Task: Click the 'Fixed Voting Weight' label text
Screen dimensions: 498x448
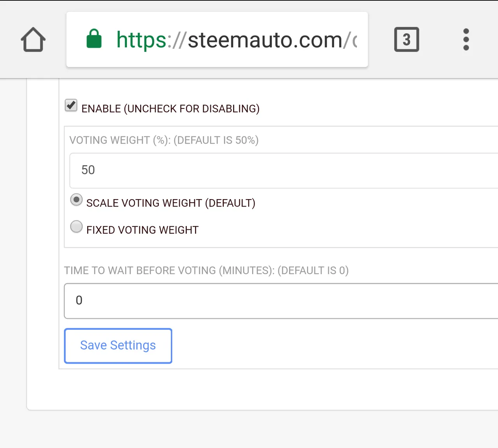Action: click(x=142, y=230)
